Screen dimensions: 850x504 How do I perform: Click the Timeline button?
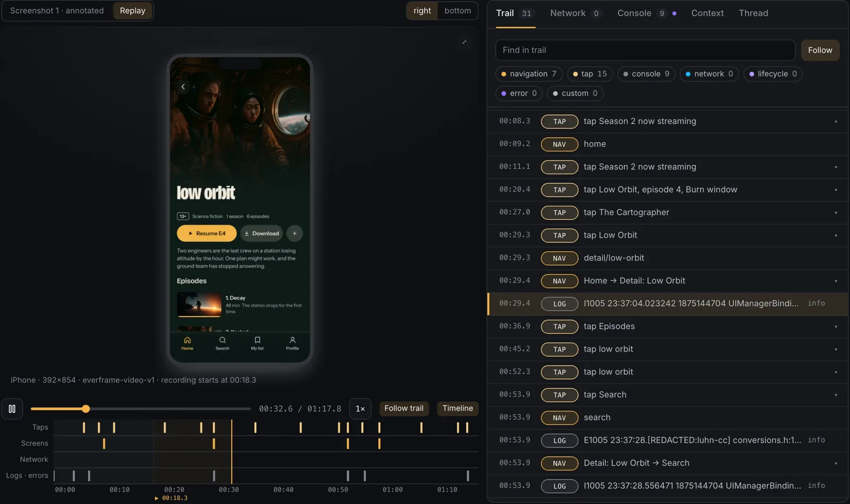458,408
